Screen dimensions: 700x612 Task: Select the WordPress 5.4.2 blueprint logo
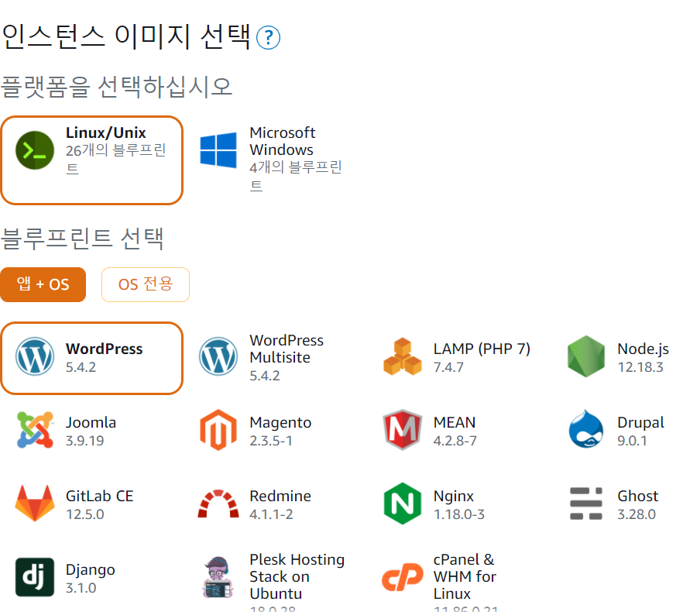(x=35, y=357)
